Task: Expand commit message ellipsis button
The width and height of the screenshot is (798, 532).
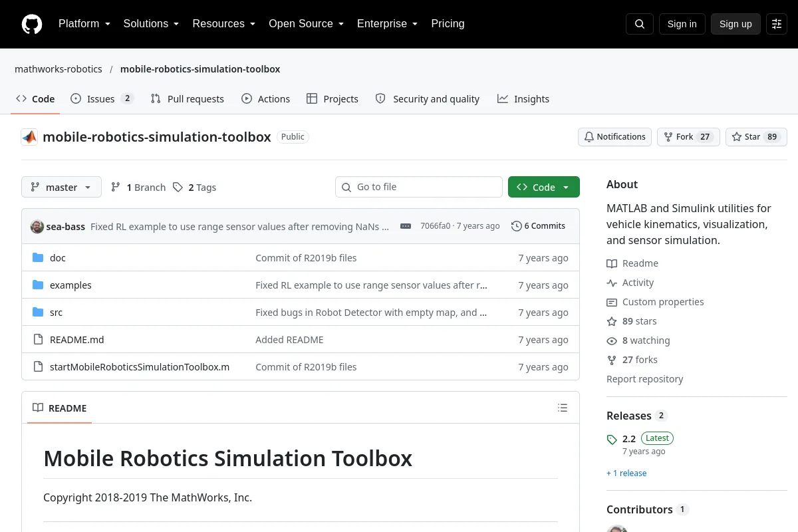Action: tap(406, 226)
